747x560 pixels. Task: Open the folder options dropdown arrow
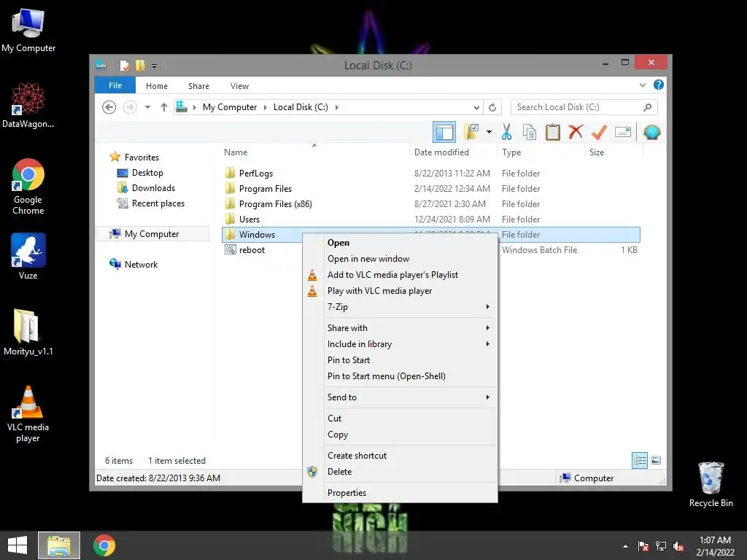point(489,132)
